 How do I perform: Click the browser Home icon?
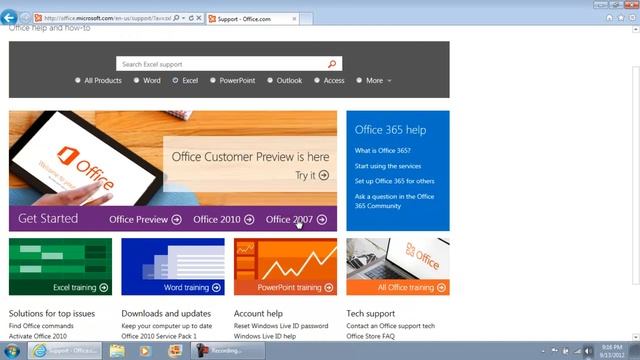click(609, 18)
